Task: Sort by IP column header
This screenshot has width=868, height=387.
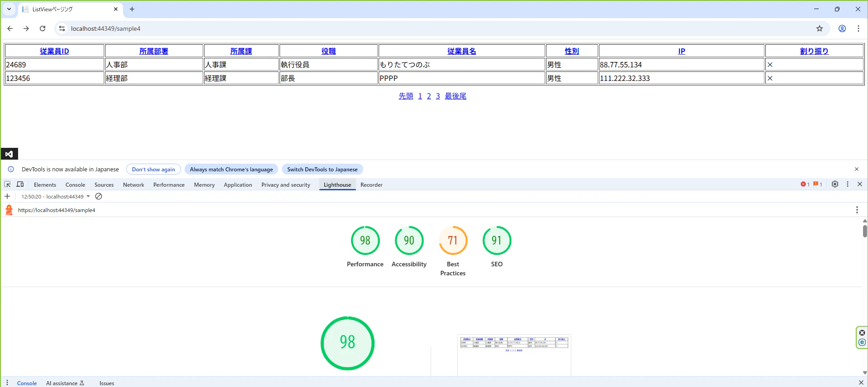Action: pyautogui.click(x=682, y=51)
